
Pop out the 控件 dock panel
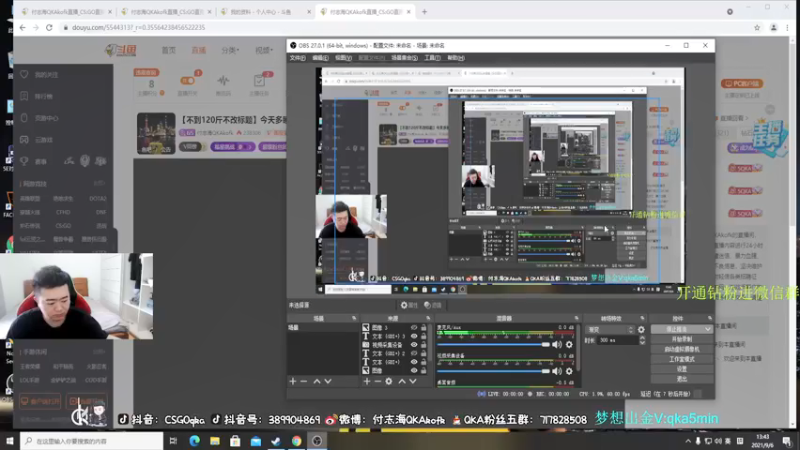tap(709, 318)
